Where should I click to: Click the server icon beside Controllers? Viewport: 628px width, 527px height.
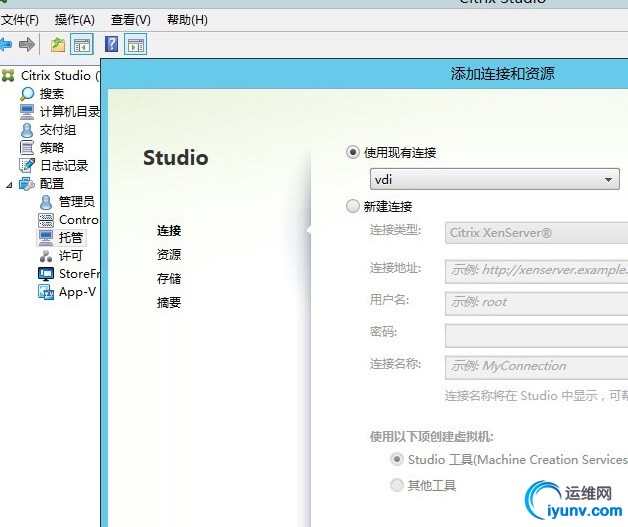[46, 220]
